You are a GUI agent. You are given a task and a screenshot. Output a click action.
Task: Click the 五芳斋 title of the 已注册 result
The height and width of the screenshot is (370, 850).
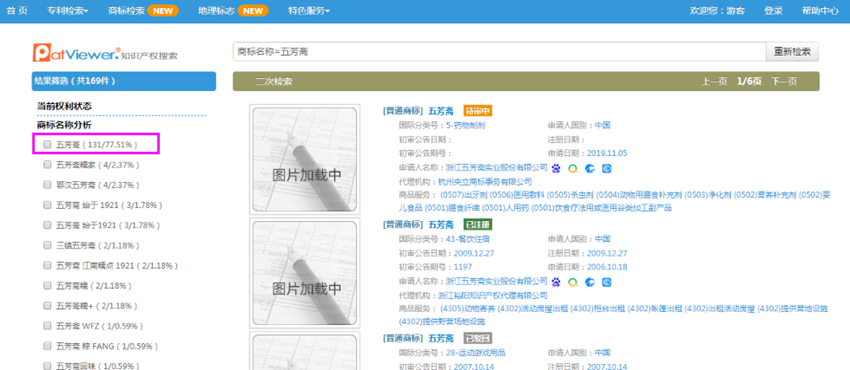(441, 224)
